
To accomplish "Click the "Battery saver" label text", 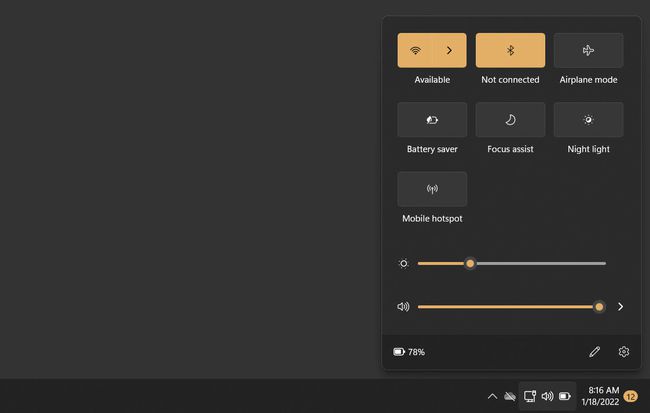I will [432, 149].
